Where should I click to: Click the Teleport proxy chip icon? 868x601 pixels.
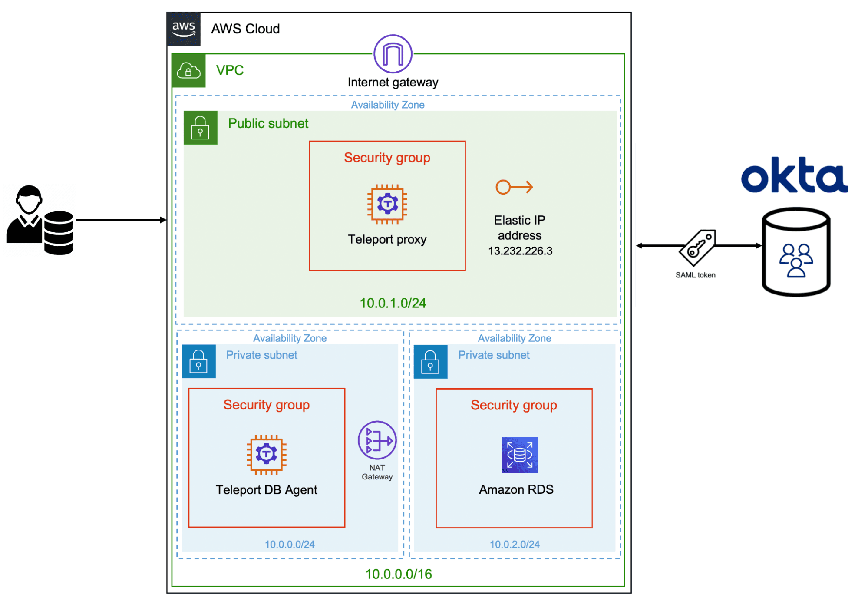pyautogui.click(x=387, y=204)
